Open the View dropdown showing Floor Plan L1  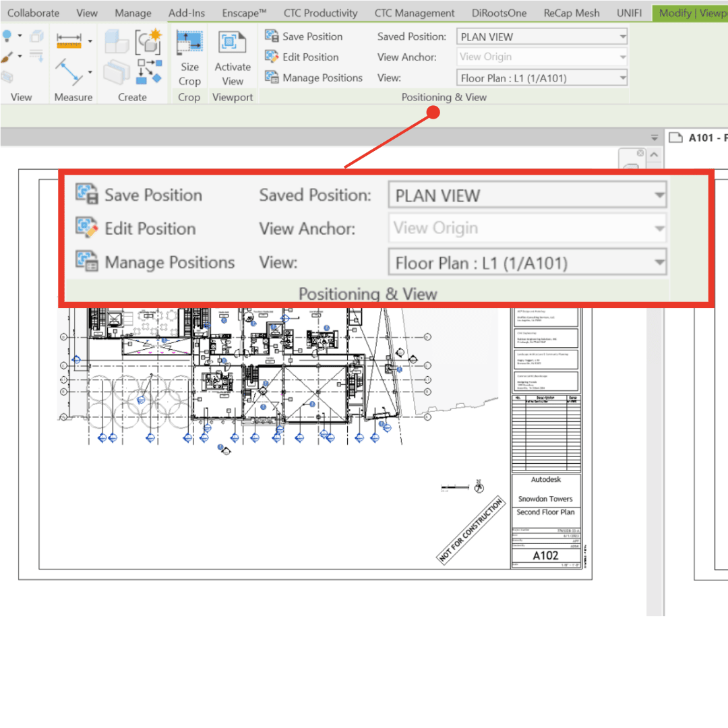tap(621, 78)
